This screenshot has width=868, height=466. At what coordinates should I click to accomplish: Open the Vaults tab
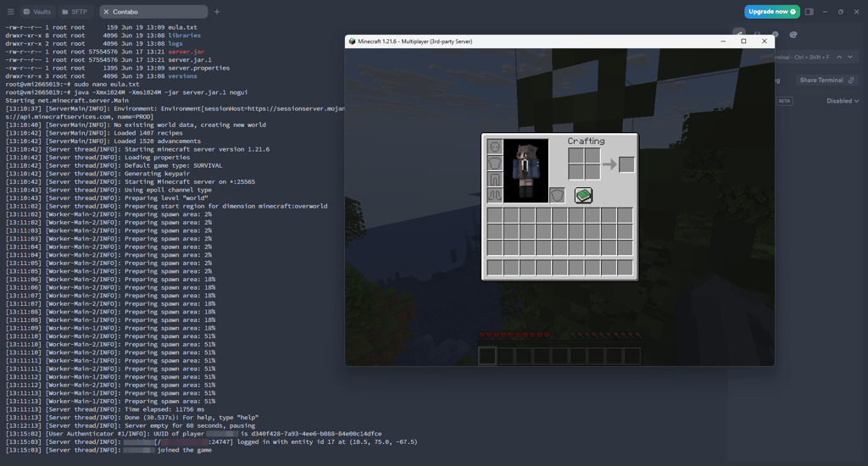(37, 12)
